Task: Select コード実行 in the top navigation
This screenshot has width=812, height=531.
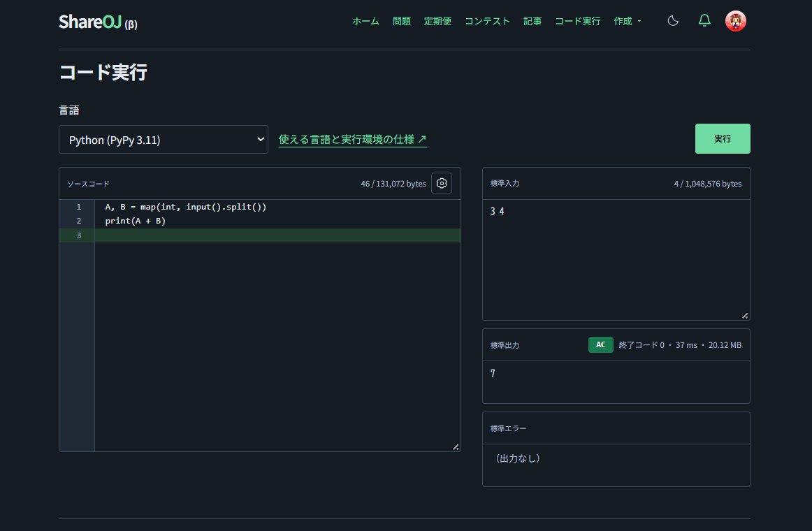Action: (577, 21)
